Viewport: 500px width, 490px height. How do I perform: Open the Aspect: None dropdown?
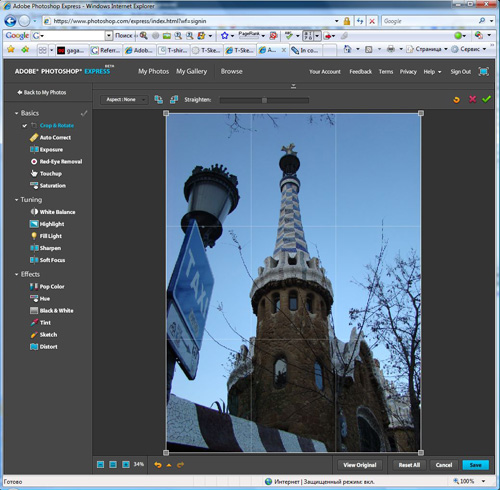click(124, 99)
